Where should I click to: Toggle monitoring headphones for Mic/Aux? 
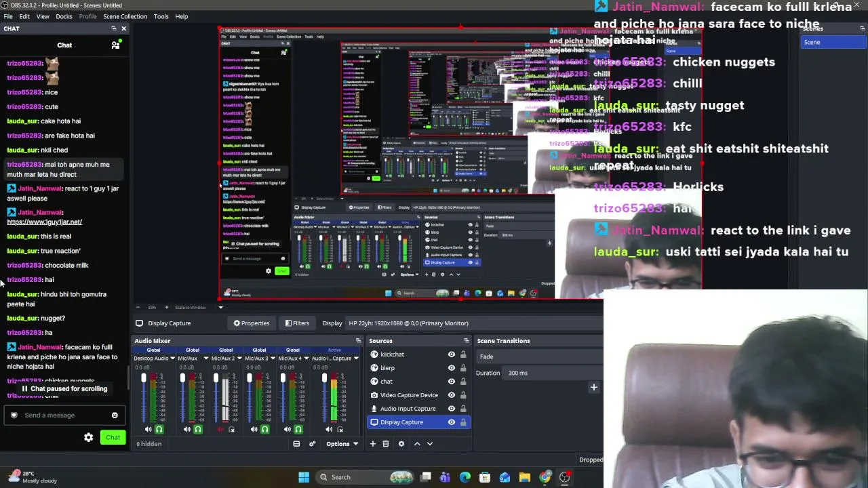pyautogui.click(x=198, y=429)
